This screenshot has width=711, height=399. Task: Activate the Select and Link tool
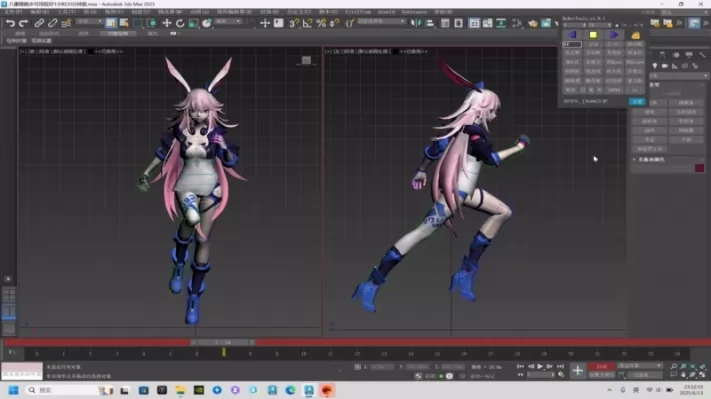(x=39, y=23)
